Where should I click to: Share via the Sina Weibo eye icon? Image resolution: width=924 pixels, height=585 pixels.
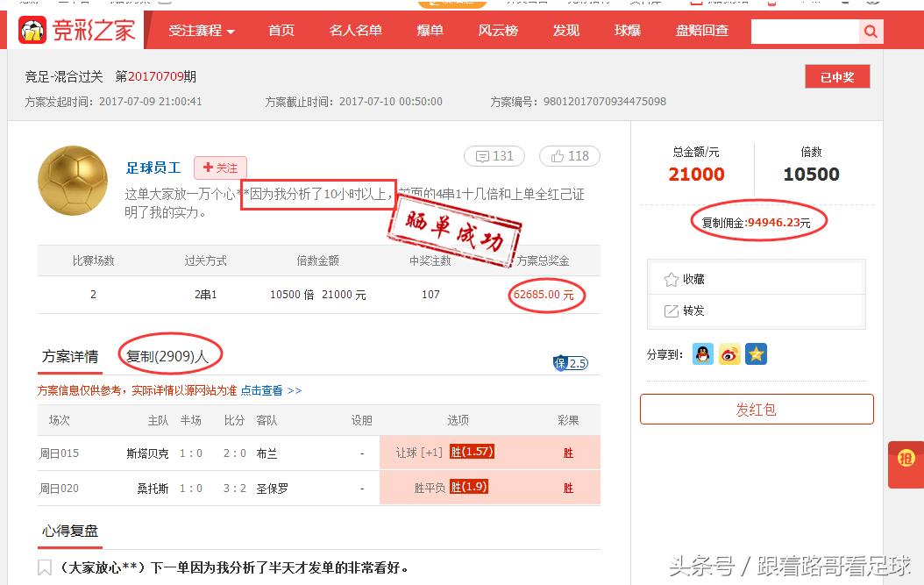729,354
